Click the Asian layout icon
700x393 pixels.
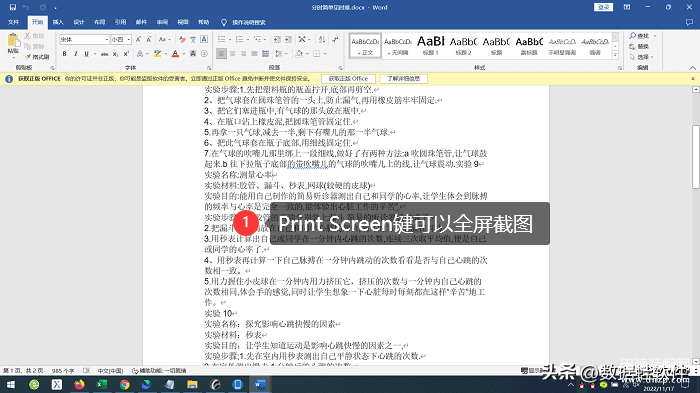coord(302,39)
